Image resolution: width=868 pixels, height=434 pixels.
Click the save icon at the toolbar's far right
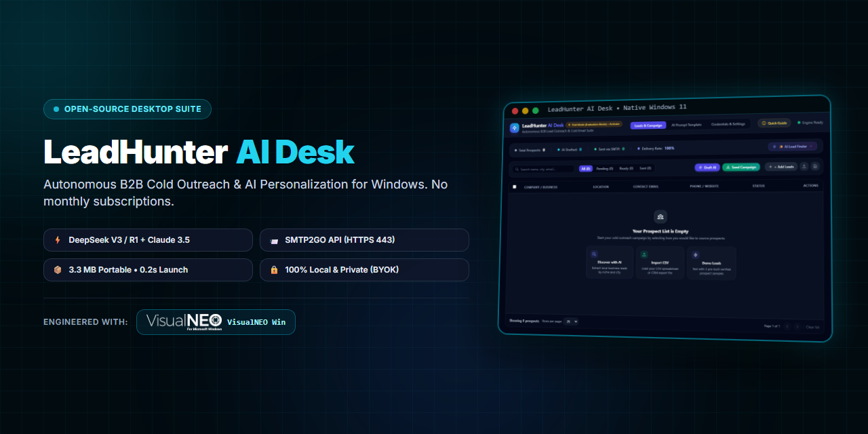tap(815, 166)
